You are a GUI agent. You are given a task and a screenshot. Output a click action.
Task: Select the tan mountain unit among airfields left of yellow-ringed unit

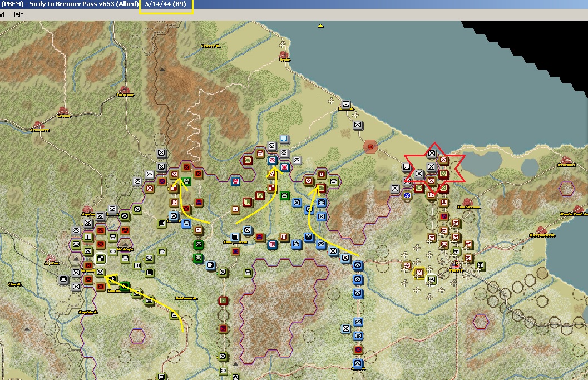tap(407, 265)
